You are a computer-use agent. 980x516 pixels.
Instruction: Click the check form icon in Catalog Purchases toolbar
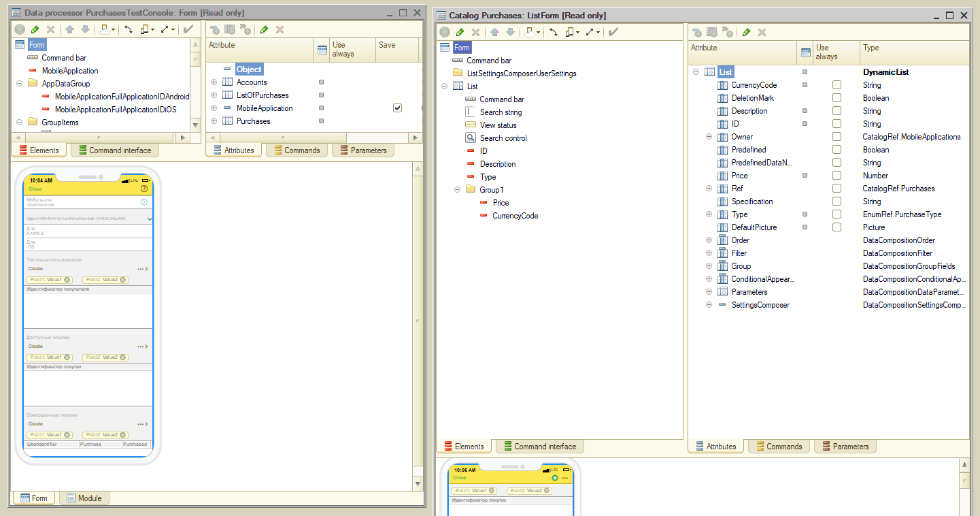[613, 32]
